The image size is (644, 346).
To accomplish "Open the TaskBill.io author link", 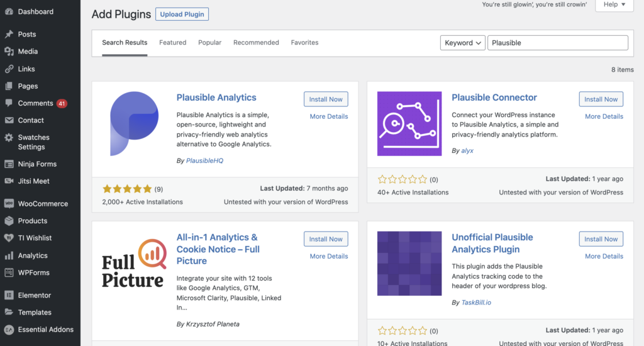I will point(476,303).
